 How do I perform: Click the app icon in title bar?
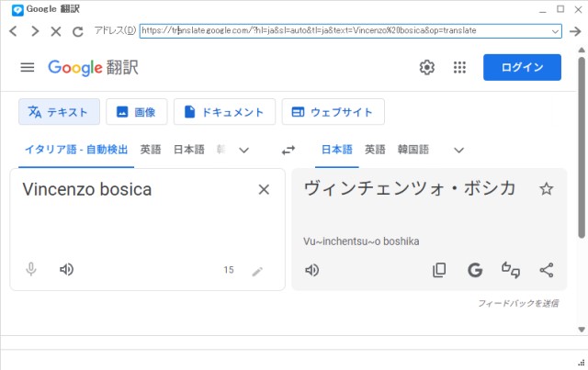(17, 10)
